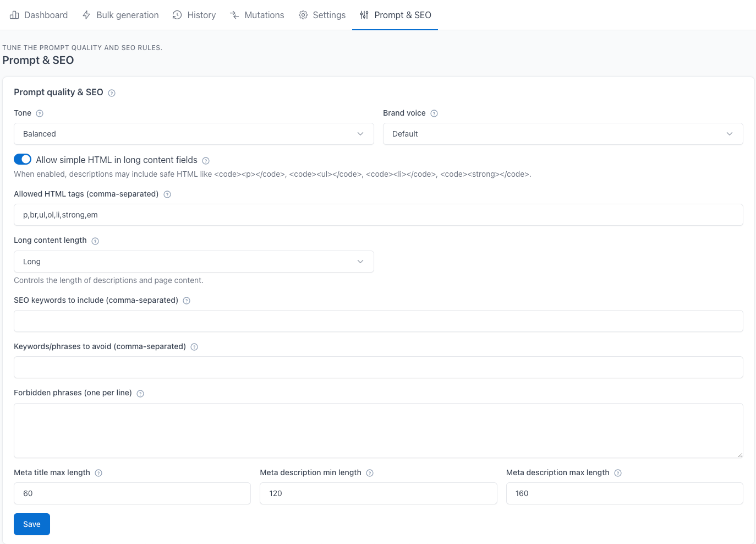Switch to the Bulk generation tab
The width and height of the screenshot is (756, 544).
tap(120, 15)
